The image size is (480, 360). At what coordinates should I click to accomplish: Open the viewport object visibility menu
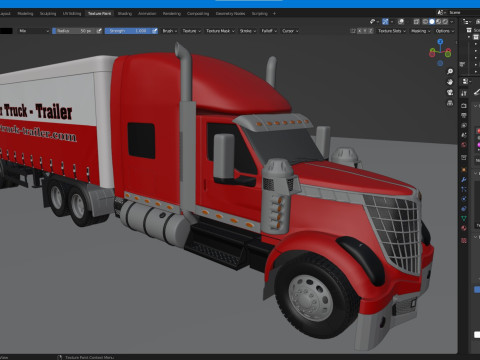[374, 22]
